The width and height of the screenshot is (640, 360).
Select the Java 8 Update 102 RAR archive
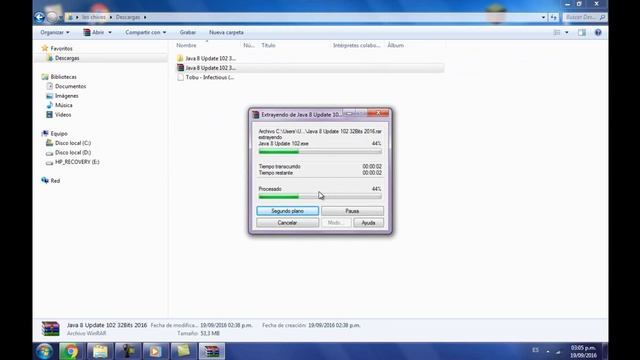210,68
